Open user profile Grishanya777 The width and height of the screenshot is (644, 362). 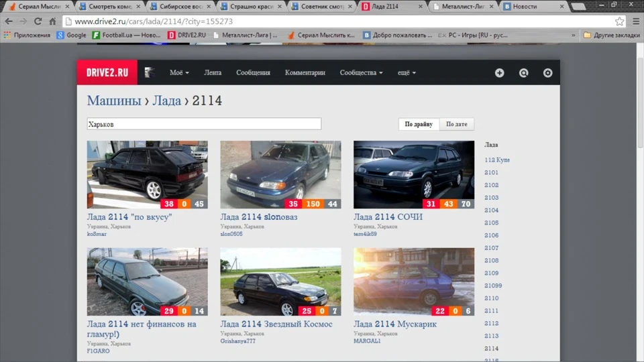[237, 341]
